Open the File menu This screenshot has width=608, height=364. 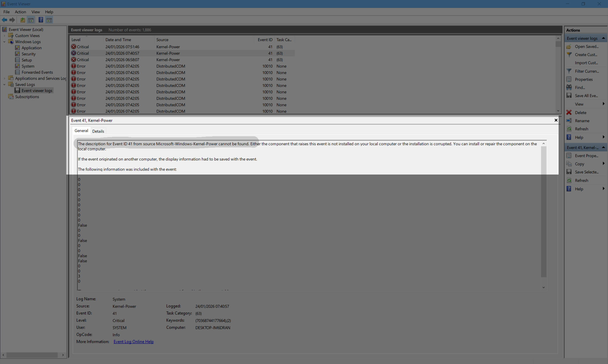[7, 12]
